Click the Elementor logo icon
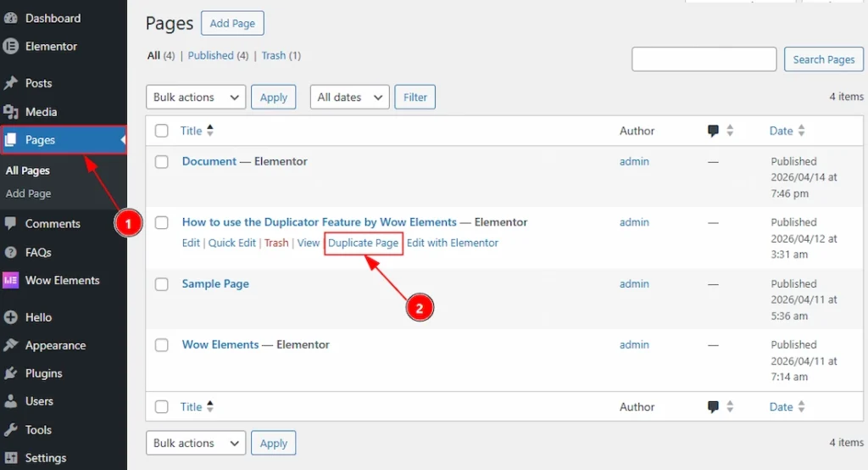Screen dimensions: 868x470 [x=10, y=47]
